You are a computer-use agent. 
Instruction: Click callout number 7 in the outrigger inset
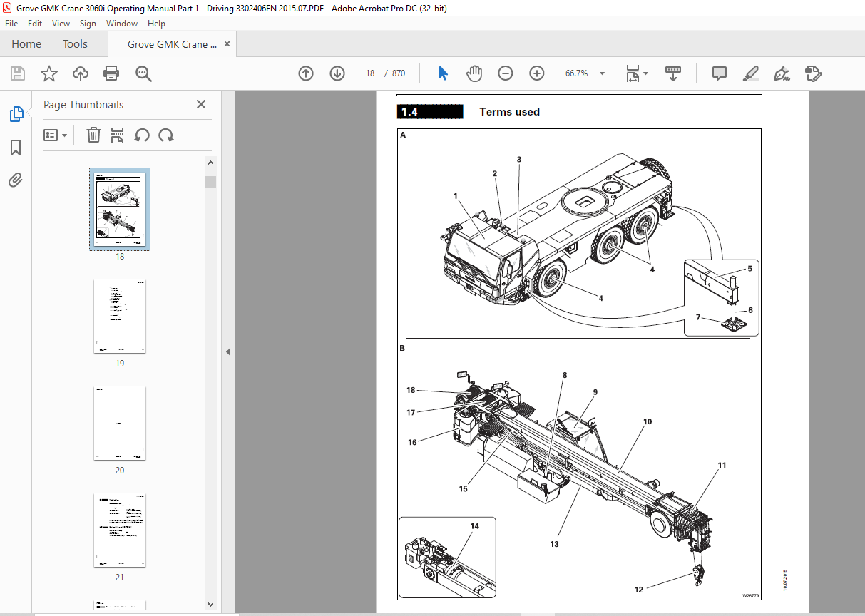[699, 317]
